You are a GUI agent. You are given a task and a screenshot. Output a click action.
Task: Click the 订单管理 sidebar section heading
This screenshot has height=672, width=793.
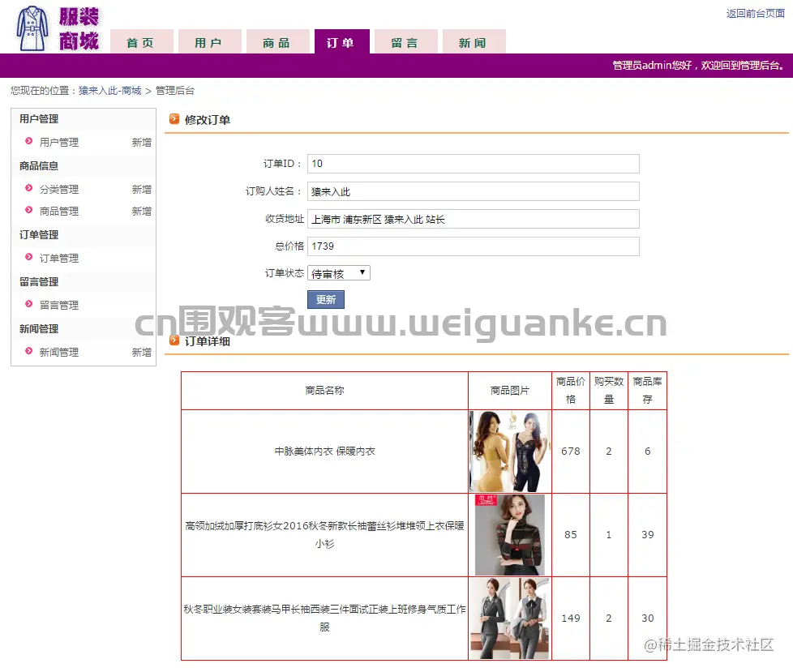pyautogui.click(x=39, y=234)
